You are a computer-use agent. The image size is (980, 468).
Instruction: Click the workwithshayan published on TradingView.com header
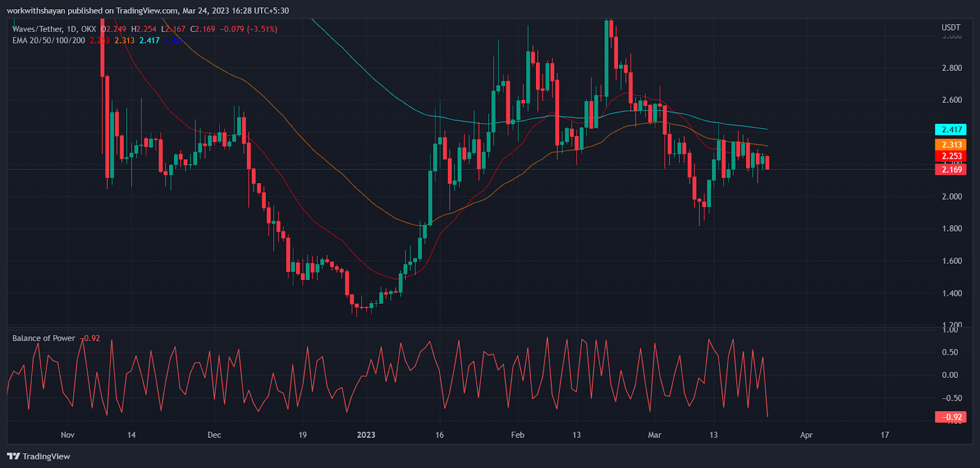pos(148,10)
